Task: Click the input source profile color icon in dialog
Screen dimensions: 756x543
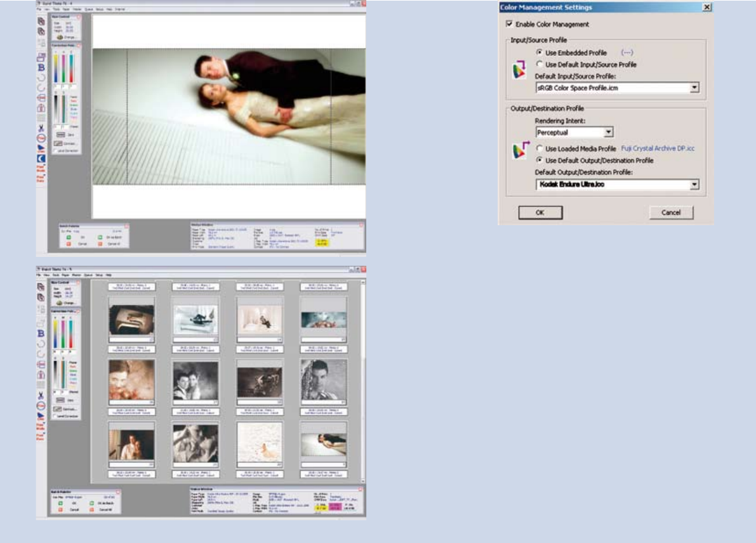Action: 519,70
